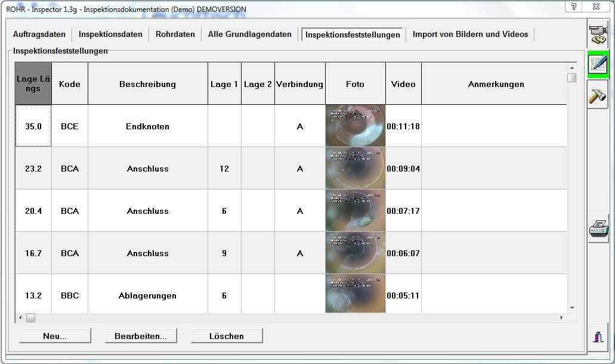Viewport: 615px width, 364px height.
Task: Switch to the Auftragsdaten tab
Action: click(x=39, y=35)
